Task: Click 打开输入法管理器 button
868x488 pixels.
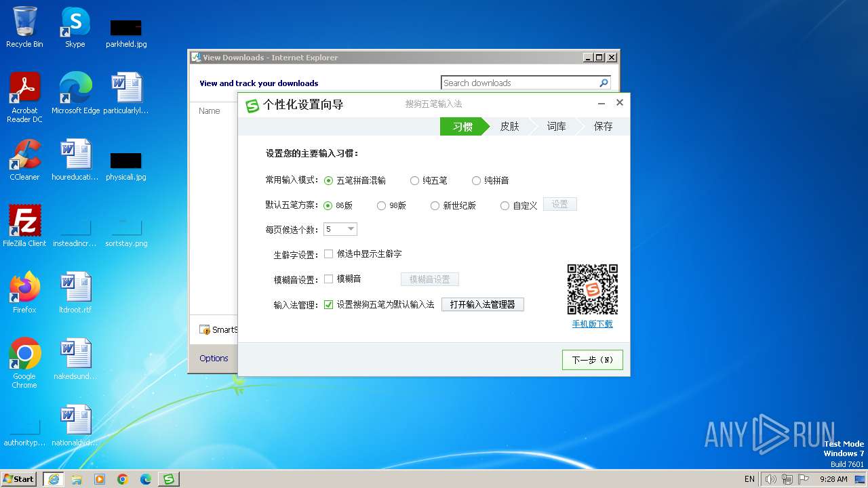Action: click(483, 304)
